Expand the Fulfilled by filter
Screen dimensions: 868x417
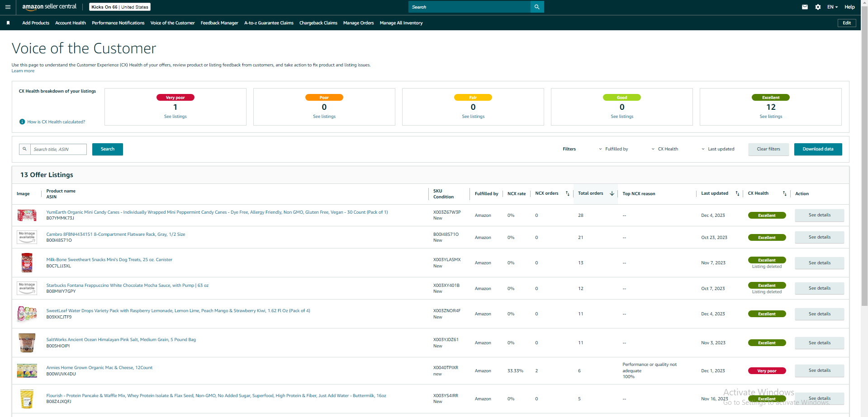(613, 149)
